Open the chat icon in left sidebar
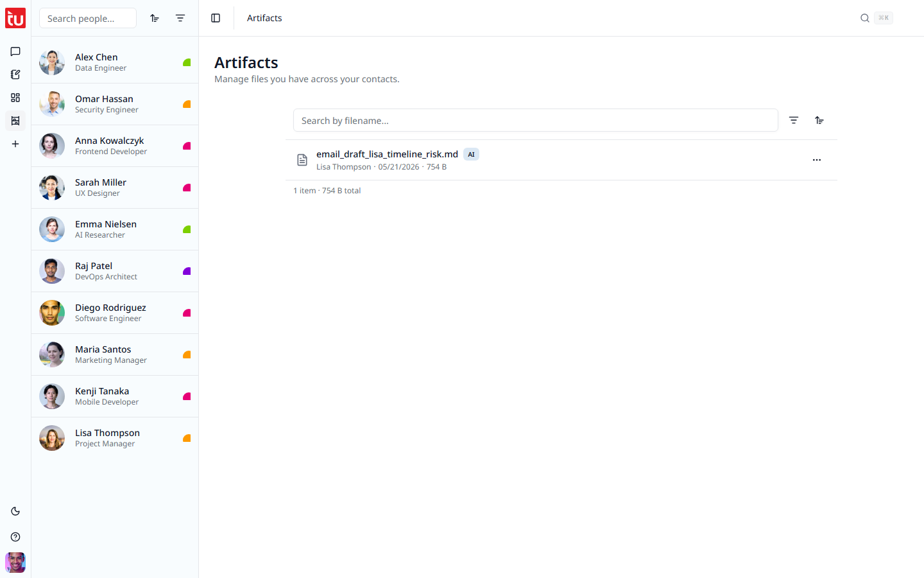The image size is (924, 578). (x=15, y=51)
